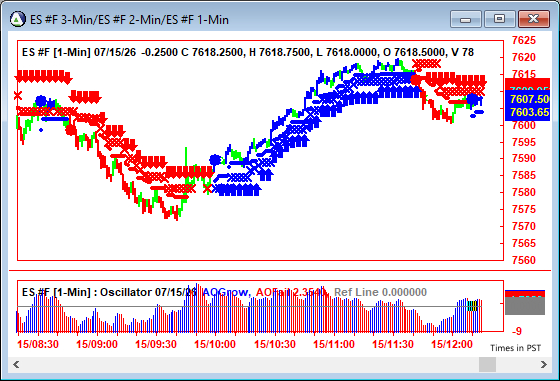This screenshot has height=381, width=560.
Task: Click the 7625 price axis label
Action: tap(524, 40)
